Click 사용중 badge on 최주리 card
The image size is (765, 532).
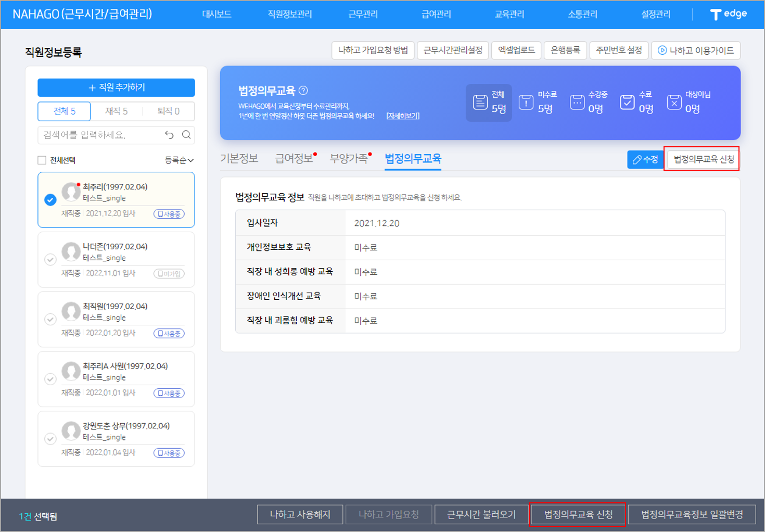click(169, 214)
